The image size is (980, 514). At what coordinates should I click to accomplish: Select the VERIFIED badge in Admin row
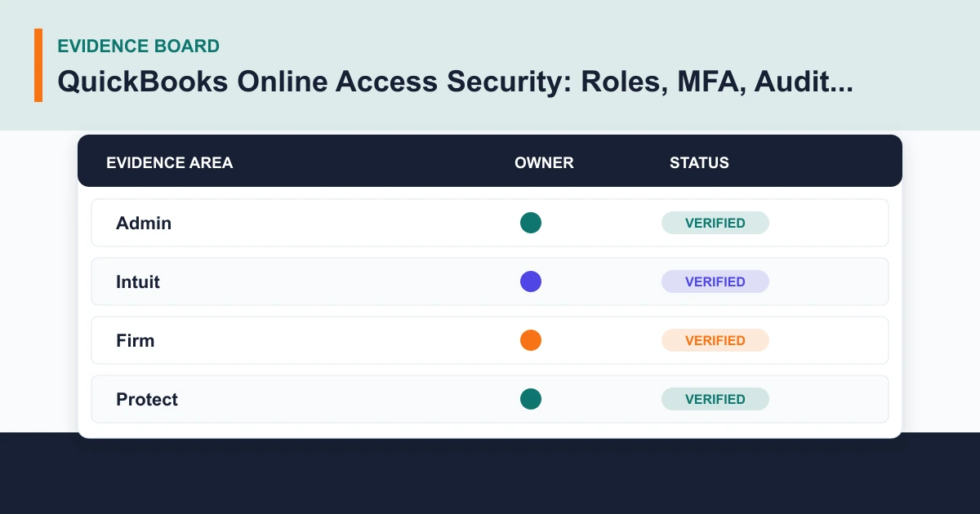[715, 223]
